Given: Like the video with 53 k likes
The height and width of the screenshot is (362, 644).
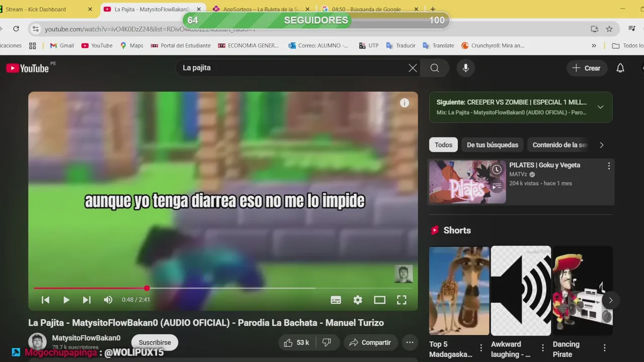Looking at the screenshot, I should pyautogui.click(x=296, y=342).
